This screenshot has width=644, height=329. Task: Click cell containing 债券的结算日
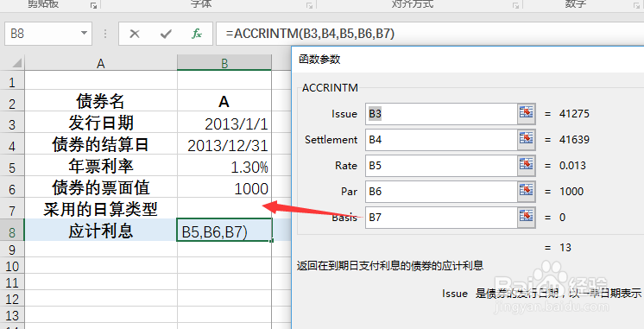pyautogui.click(x=101, y=144)
